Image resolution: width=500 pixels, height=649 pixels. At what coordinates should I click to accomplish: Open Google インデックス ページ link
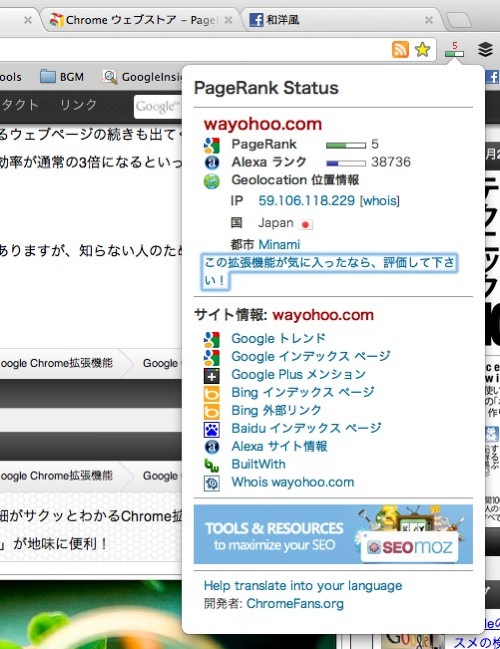[310, 356]
